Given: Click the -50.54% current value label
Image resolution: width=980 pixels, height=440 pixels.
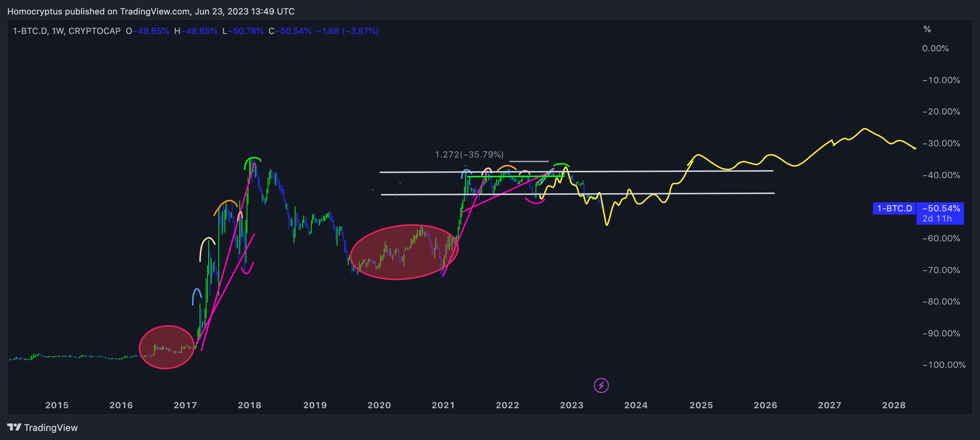Looking at the screenshot, I should coord(941,208).
